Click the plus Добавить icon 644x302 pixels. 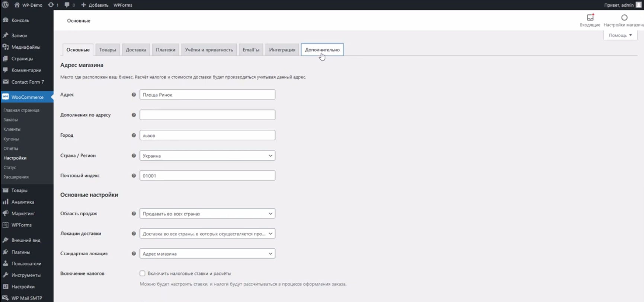83,5
